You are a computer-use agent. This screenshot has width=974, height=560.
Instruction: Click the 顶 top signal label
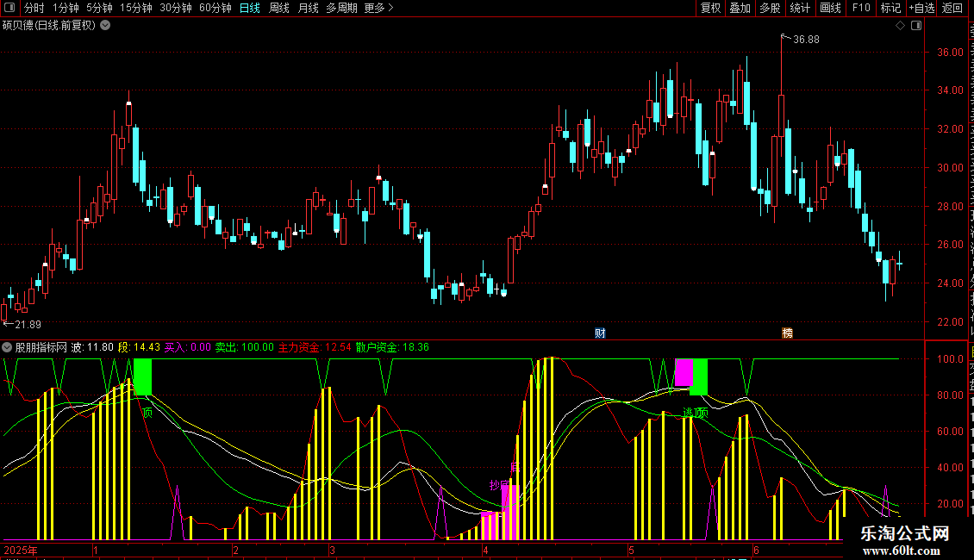147,413
